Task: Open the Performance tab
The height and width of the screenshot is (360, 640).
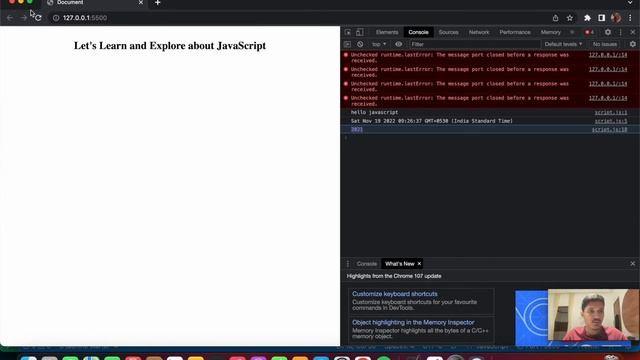Action: coord(515,32)
